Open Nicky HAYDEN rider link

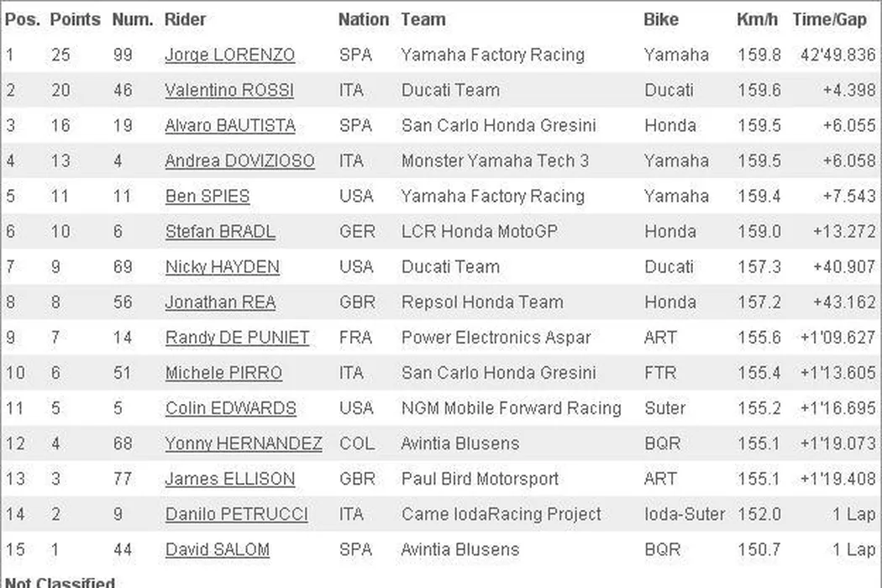[222, 267]
